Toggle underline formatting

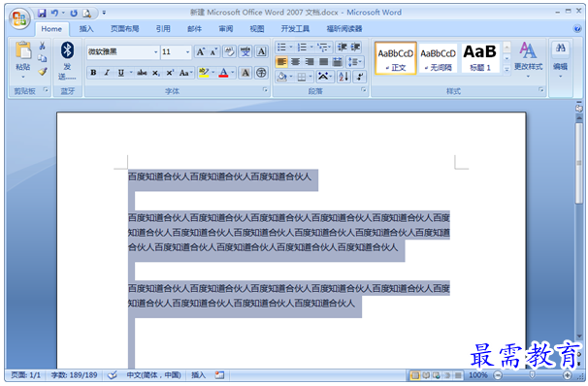120,73
